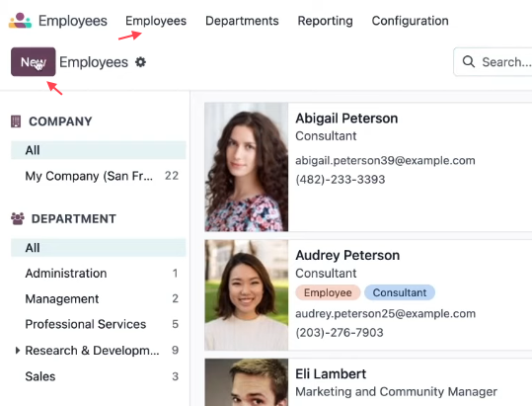
Task: Click the Employees app logo icon
Action: pos(20,21)
